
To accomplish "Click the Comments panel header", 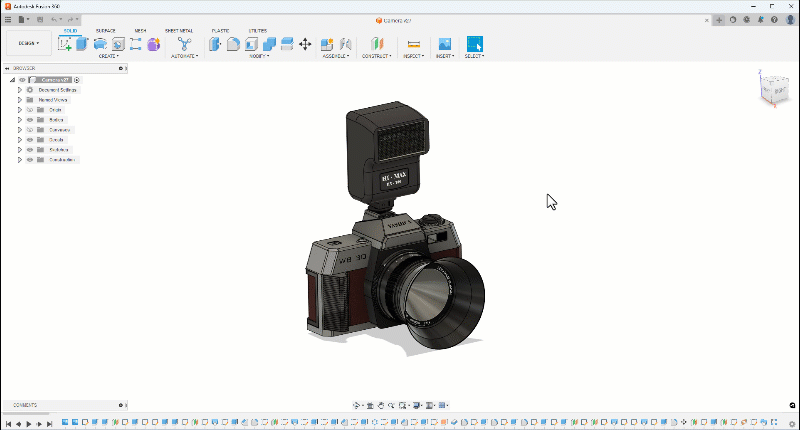I will (x=25, y=405).
